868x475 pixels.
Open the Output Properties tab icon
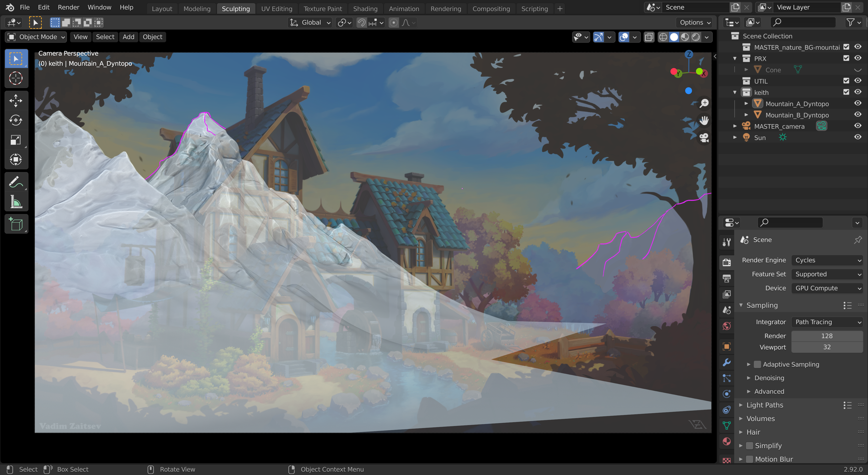(726, 278)
